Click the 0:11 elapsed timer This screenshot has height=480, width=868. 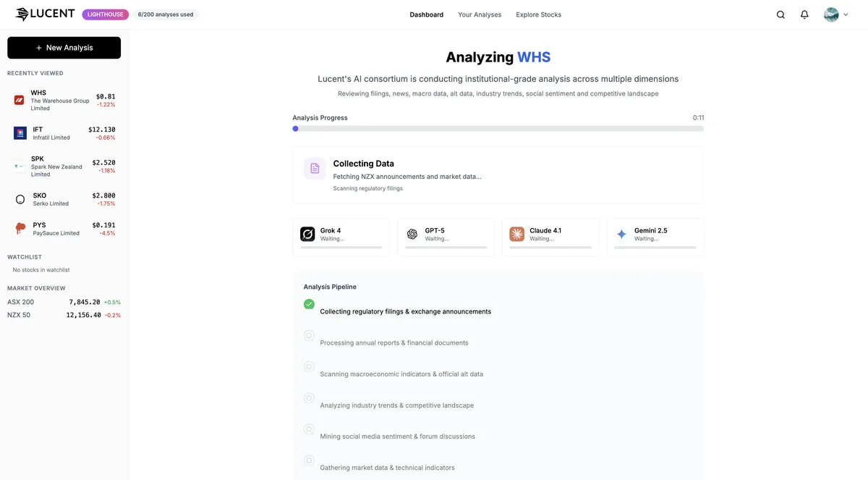tap(698, 118)
